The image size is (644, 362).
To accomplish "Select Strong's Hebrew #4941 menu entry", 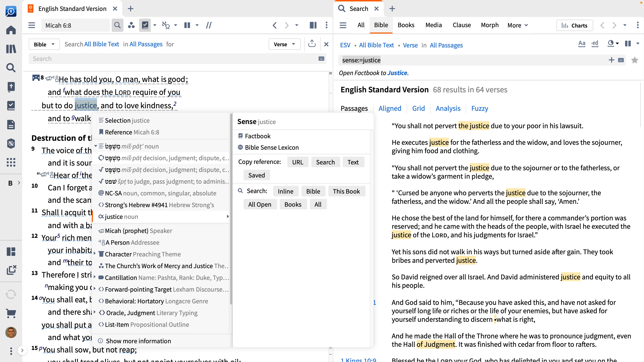I will pyautogui.click(x=161, y=205).
